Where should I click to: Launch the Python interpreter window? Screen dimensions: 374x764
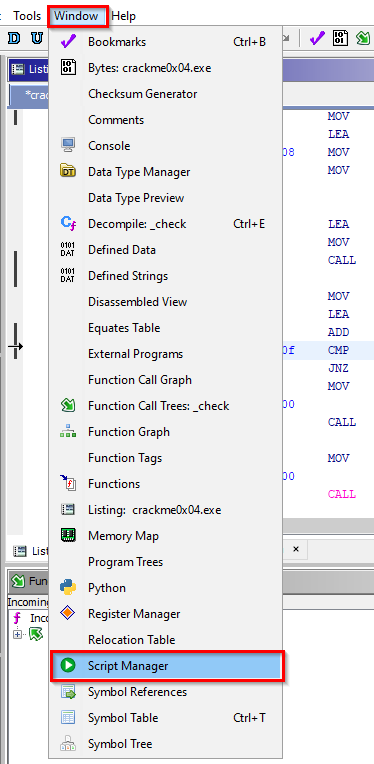click(167, 588)
